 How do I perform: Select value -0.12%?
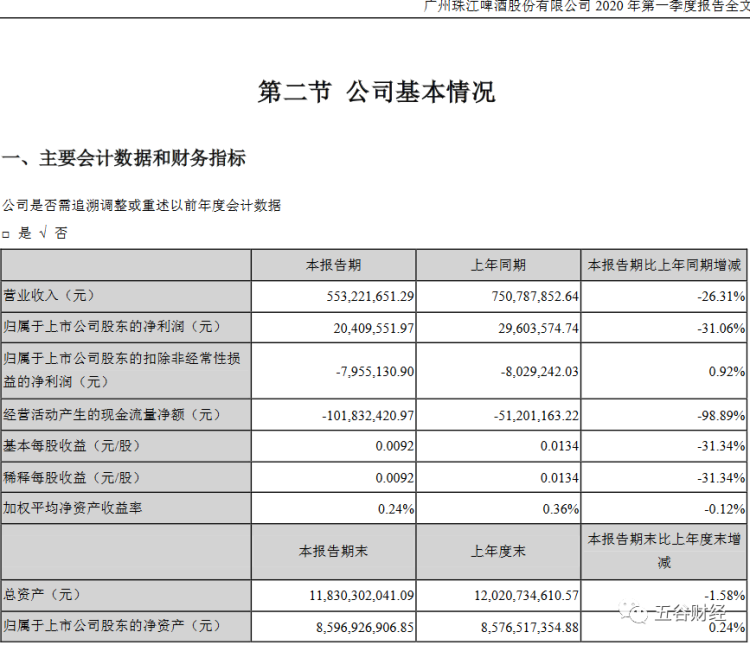[x=724, y=509]
